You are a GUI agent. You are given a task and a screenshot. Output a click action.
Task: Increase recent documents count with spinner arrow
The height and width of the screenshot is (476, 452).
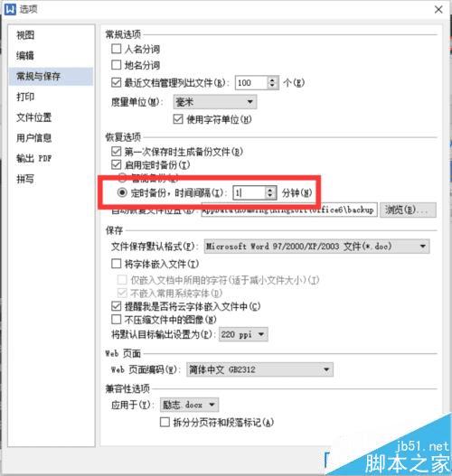tap(272, 79)
